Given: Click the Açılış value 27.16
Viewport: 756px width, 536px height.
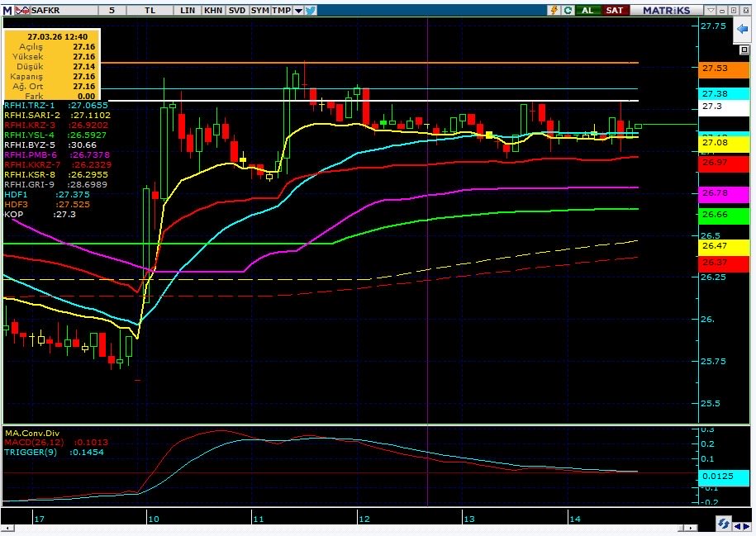Looking at the screenshot, I should [84, 47].
